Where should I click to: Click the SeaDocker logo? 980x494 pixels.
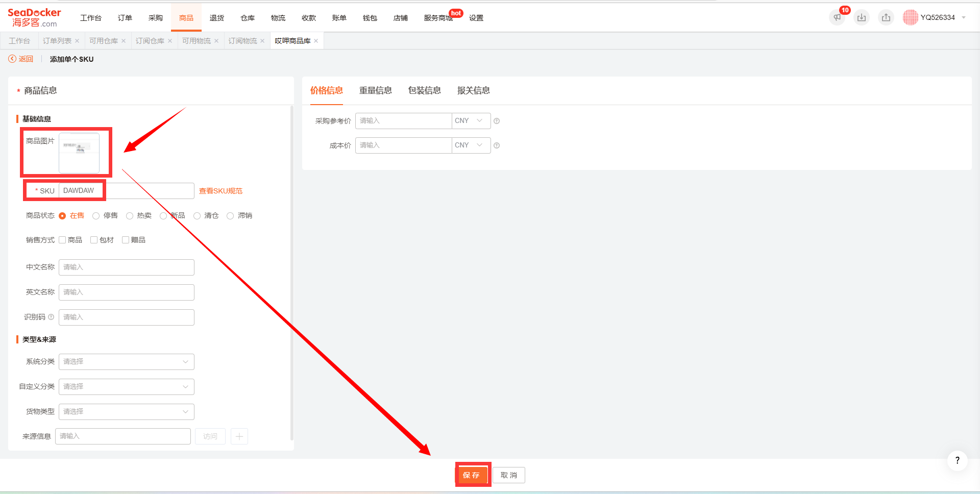click(x=34, y=17)
